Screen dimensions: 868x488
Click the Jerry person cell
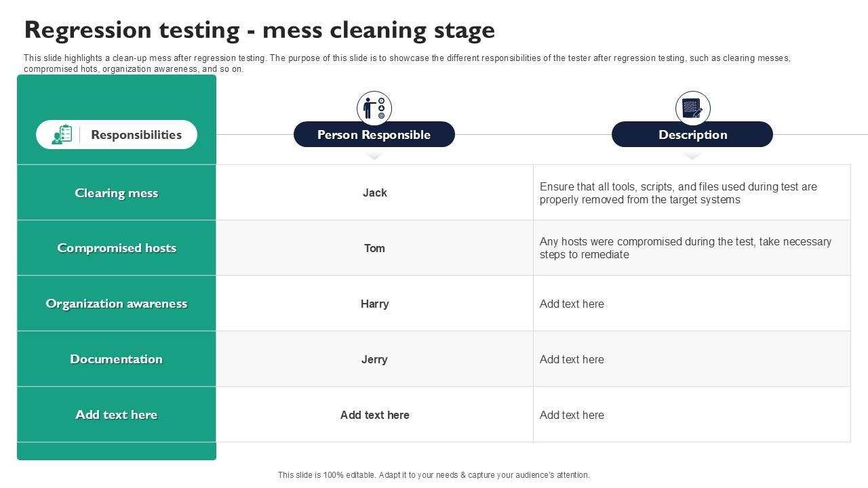[x=374, y=359]
